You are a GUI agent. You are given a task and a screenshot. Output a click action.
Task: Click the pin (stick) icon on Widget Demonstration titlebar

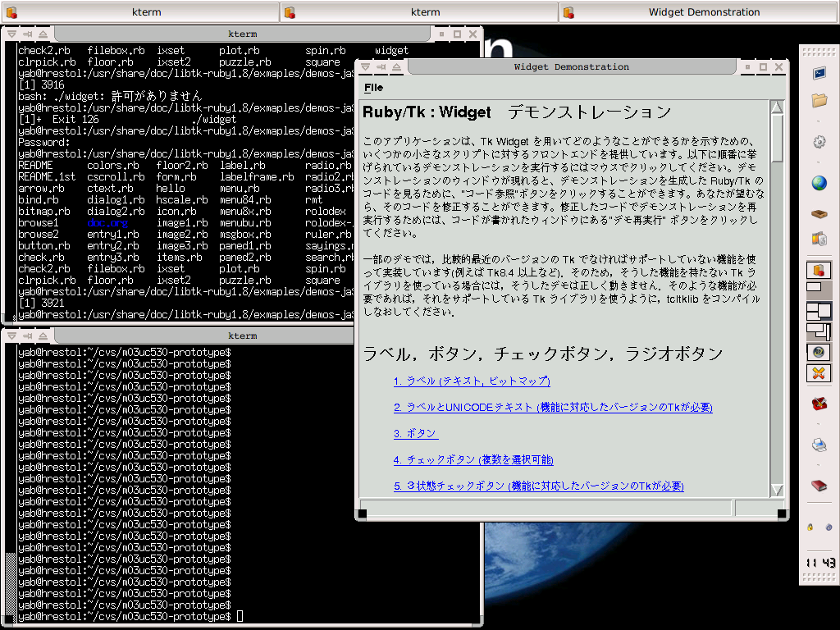pos(381,67)
